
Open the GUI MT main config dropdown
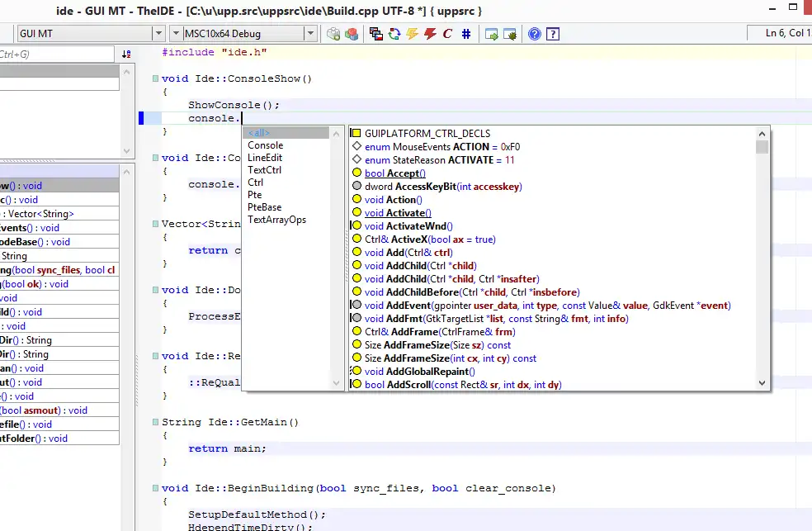(158, 34)
